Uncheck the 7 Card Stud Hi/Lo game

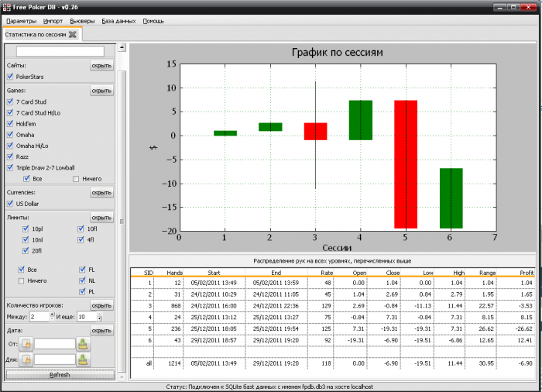(10, 113)
